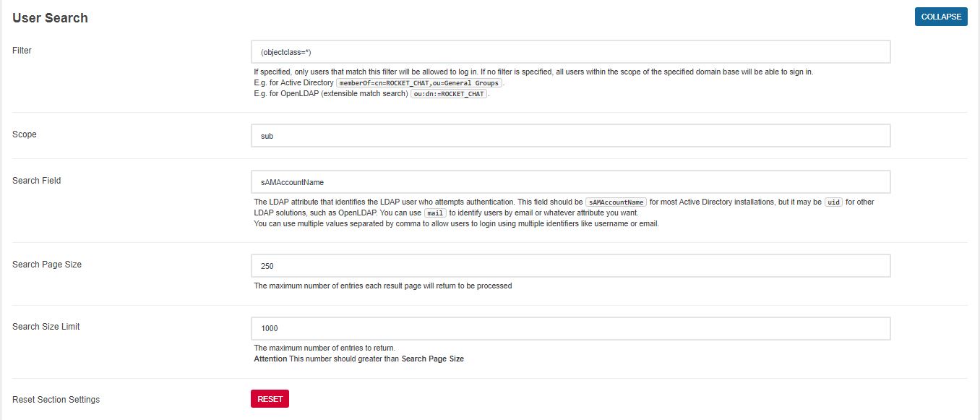
Task: Click the RESET button for section settings
Action: tap(270, 398)
